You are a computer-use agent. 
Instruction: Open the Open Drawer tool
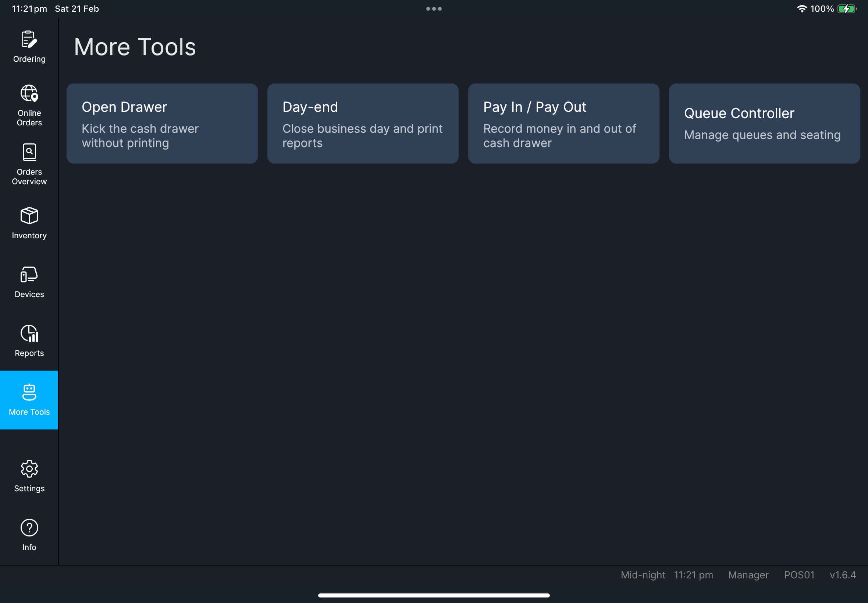162,124
